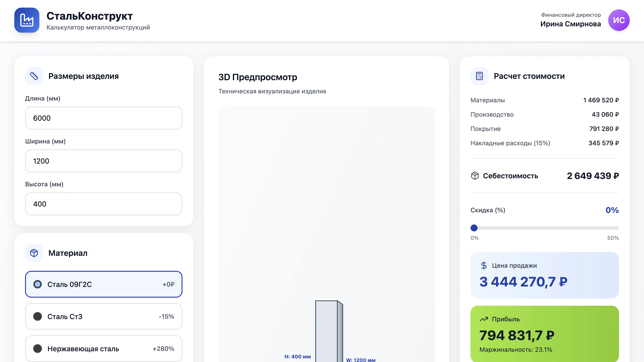Click the СтальКонструкт factory logo
Viewport: 644px width, 362px height.
coord(27,20)
